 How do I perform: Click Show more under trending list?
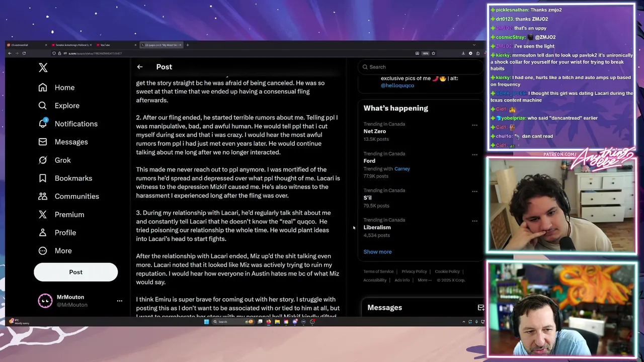click(377, 252)
